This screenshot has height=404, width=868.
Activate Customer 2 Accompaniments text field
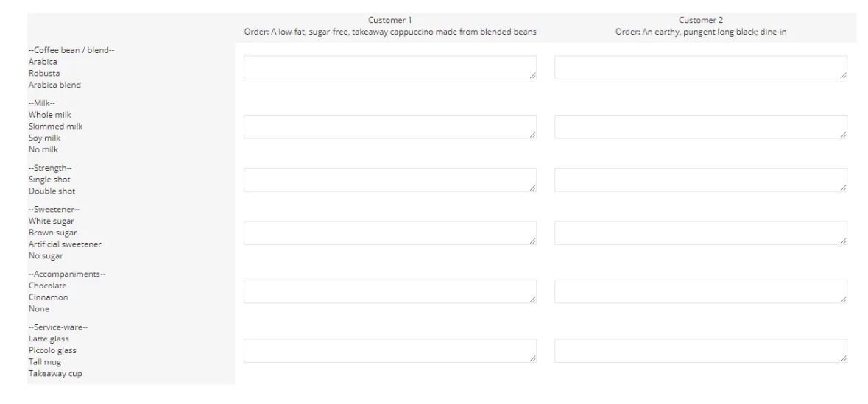(x=700, y=291)
